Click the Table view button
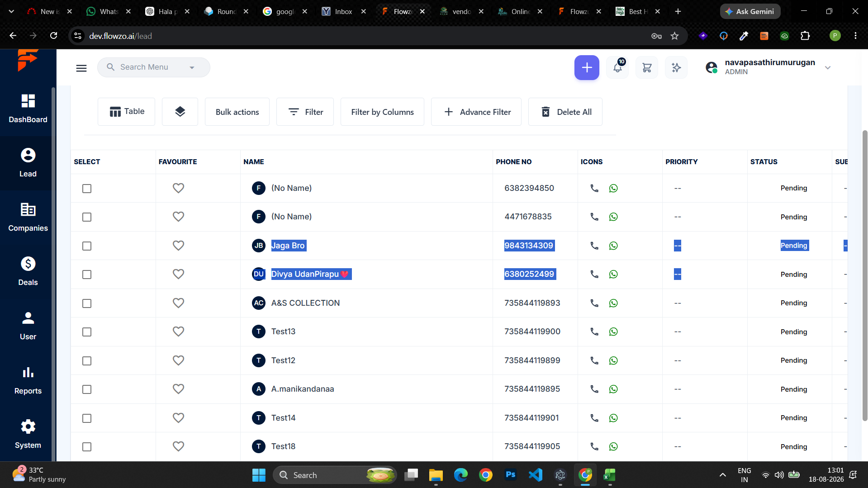This screenshot has height=488, width=868. click(126, 112)
